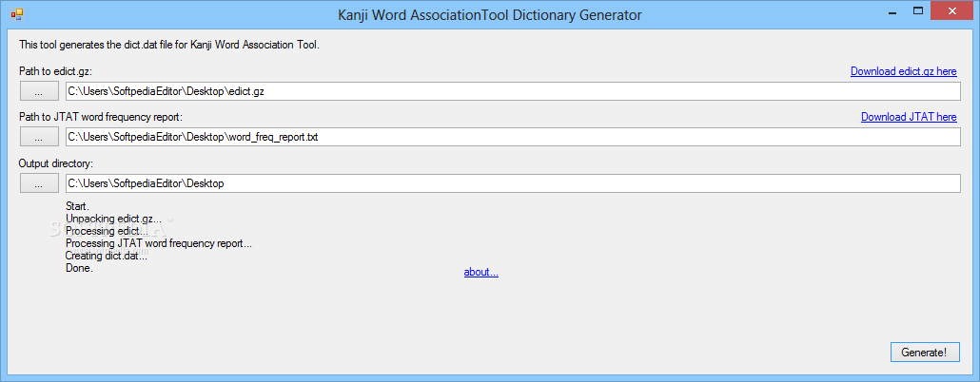Browse for JTAT word frequency report
The width and height of the screenshot is (980, 382).
point(39,137)
